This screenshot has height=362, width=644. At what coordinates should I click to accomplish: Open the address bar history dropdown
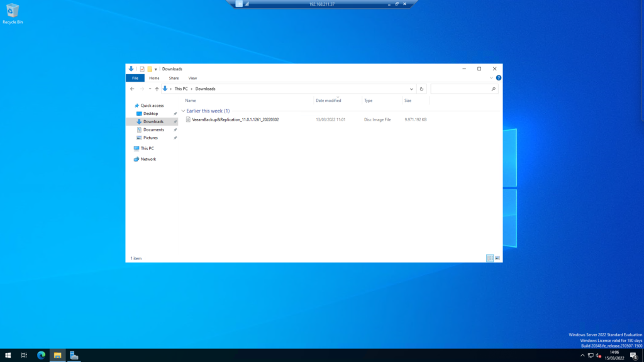[x=411, y=89]
